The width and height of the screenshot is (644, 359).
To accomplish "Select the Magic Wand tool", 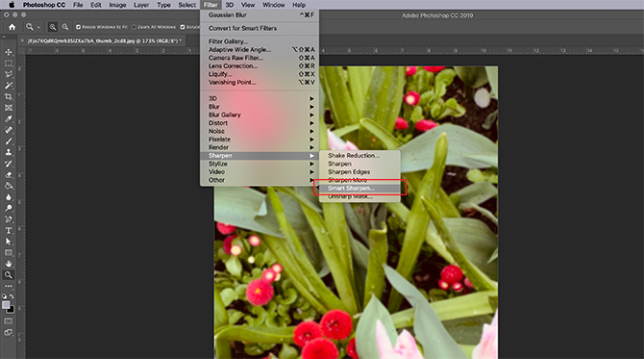I will coord(9,86).
